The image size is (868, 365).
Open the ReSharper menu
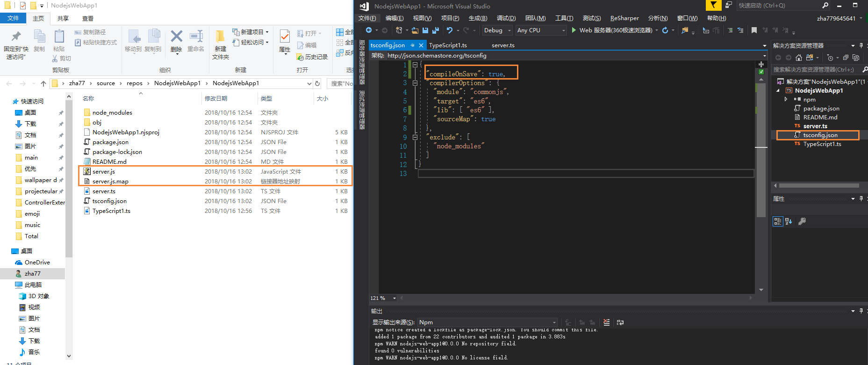(x=624, y=18)
